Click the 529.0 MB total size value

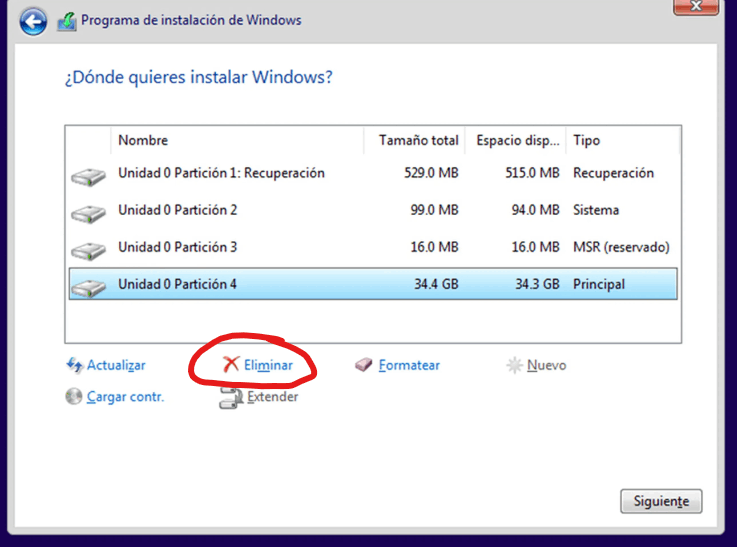(x=431, y=173)
